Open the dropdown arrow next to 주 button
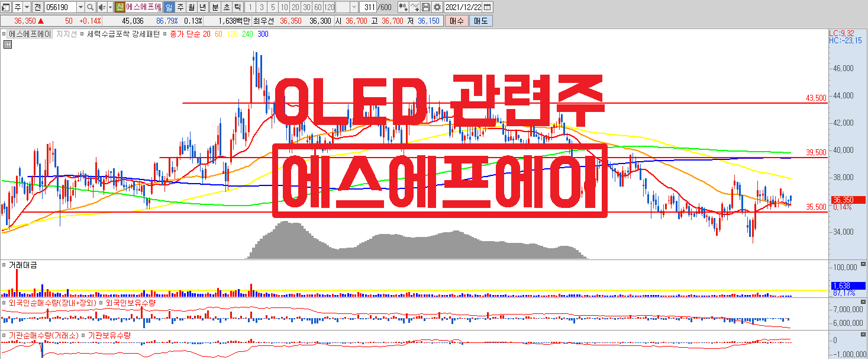 pos(27,7)
